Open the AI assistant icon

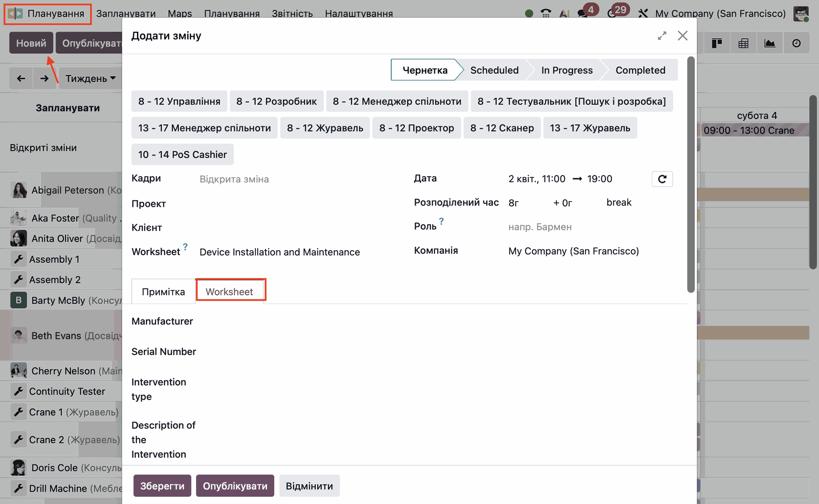pos(564,13)
